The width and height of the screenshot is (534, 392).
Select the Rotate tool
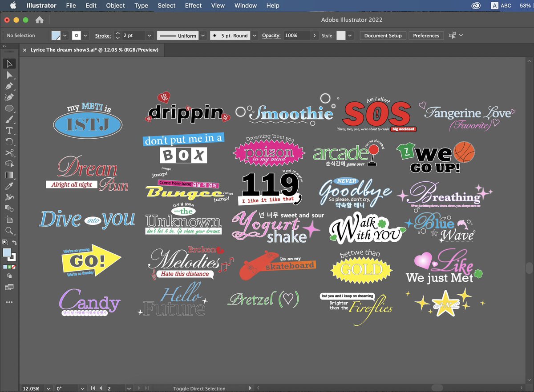pyautogui.click(x=9, y=142)
